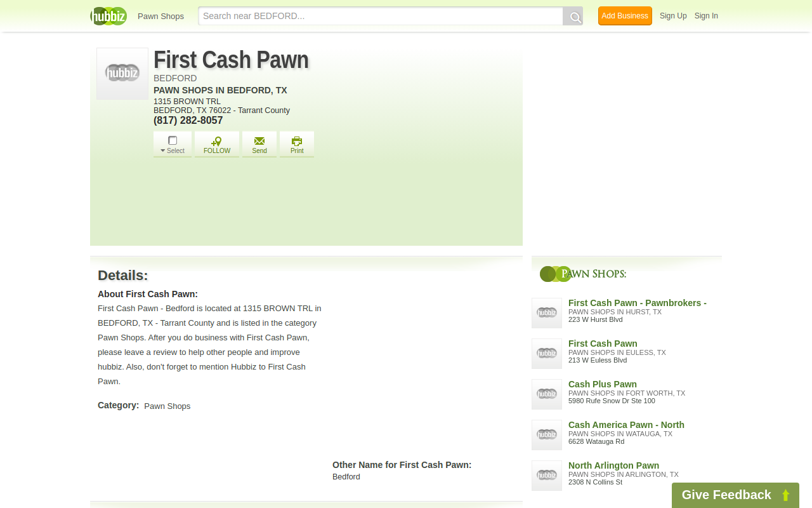Click thumbnail beside North Arlington Pawn

tap(547, 476)
